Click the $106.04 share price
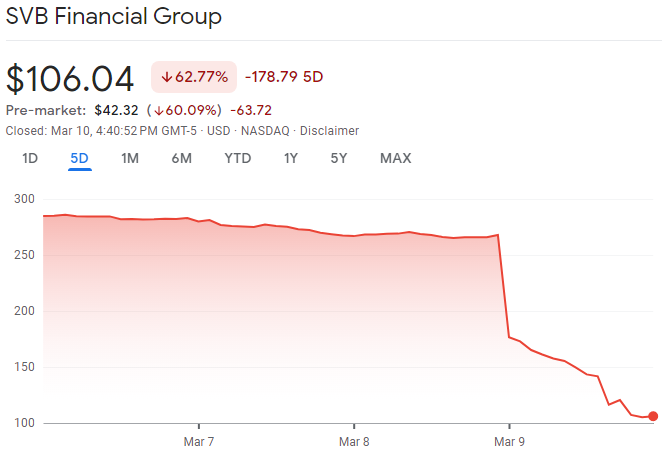The width and height of the screenshot is (662, 451). [70, 78]
